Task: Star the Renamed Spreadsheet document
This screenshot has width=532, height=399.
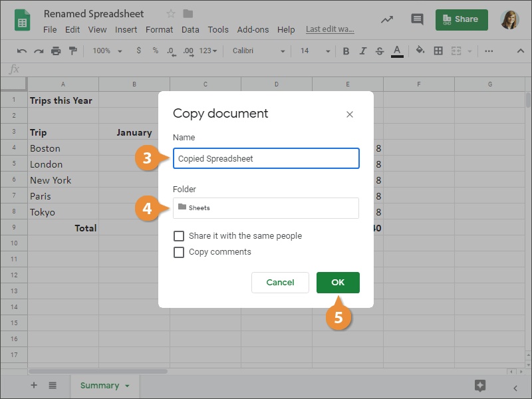Action: 171,14
